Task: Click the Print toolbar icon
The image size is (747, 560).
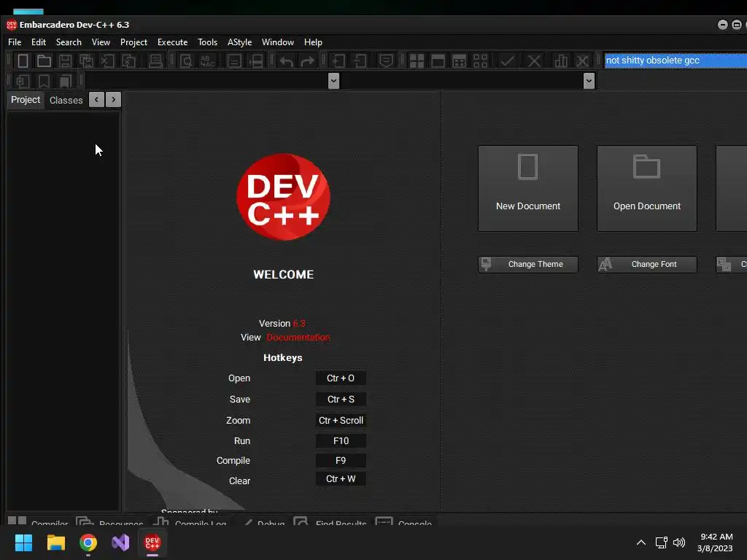Action: [155, 61]
